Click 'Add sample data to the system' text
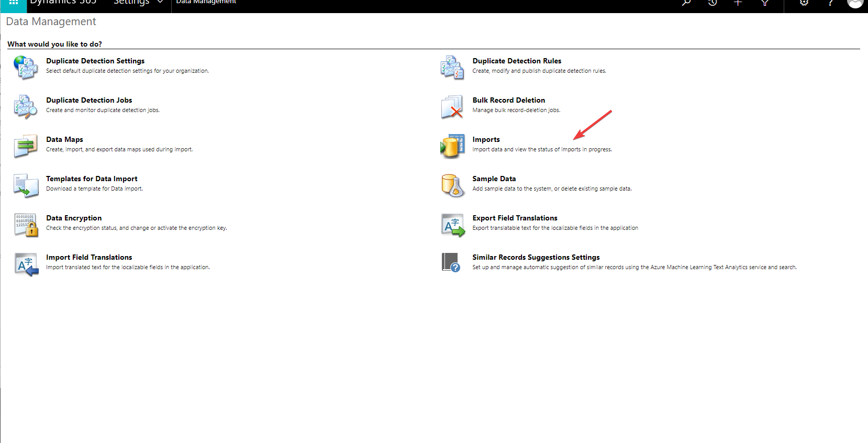This screenshot has width=868, height=443. click(552, 189)
